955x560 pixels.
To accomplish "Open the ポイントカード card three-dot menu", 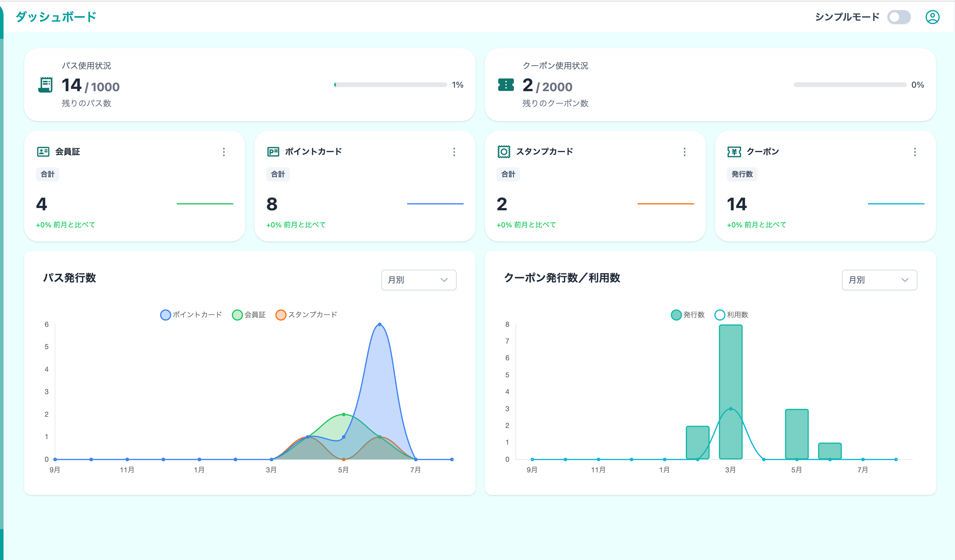I will 454,152.
